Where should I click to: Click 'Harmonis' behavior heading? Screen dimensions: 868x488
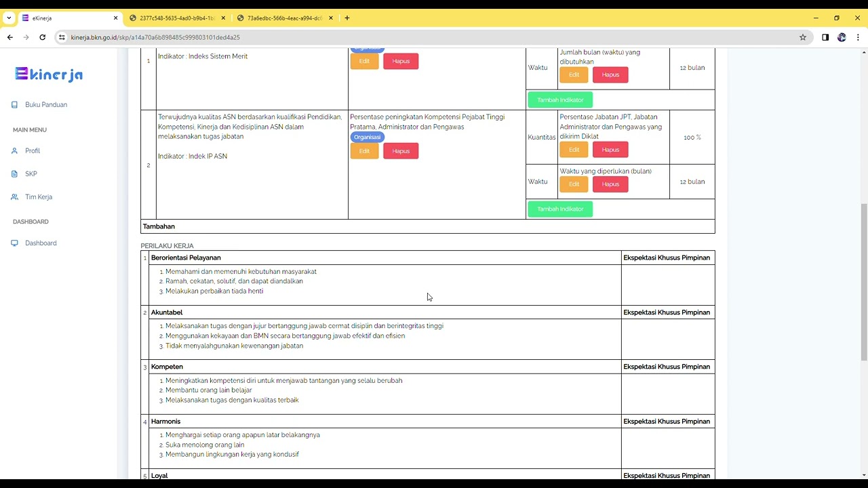165,422
